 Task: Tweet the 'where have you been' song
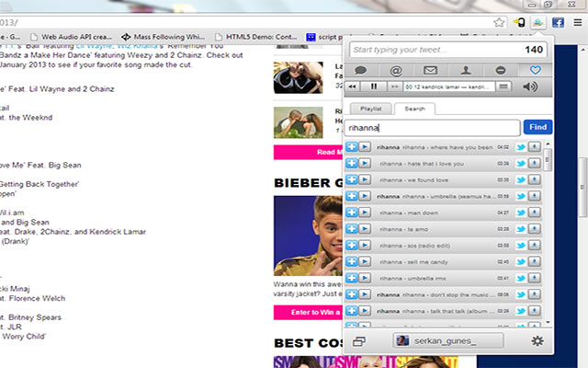point(521,147)
